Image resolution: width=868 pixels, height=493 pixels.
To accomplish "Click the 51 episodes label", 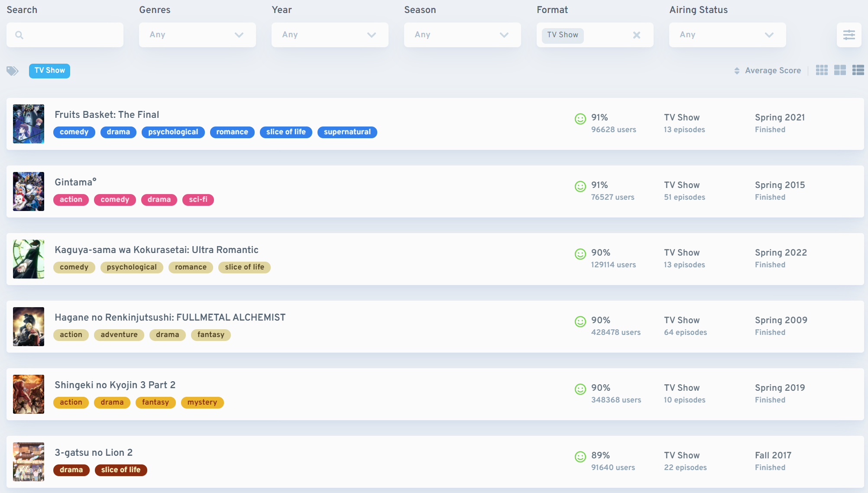I will click(684, 197).
